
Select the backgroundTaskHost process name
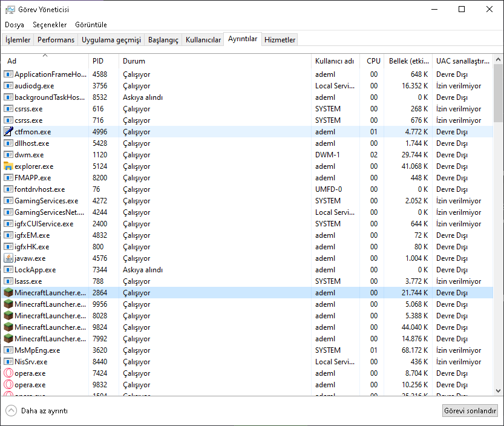pyautogui.click(x=50, y=97)
